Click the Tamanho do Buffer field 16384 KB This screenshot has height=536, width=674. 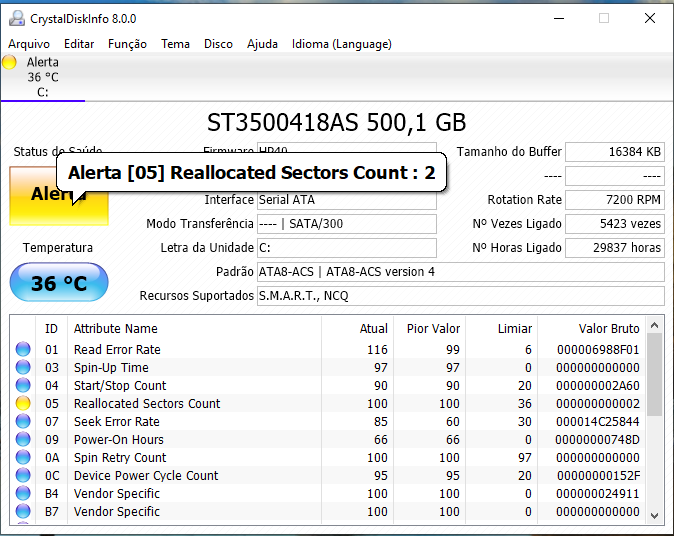[615, 152]
